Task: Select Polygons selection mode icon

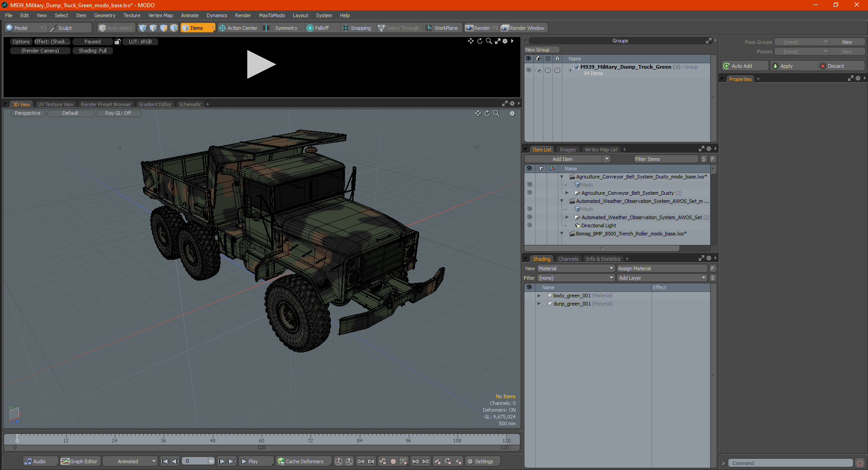Action: pos(164,28)
